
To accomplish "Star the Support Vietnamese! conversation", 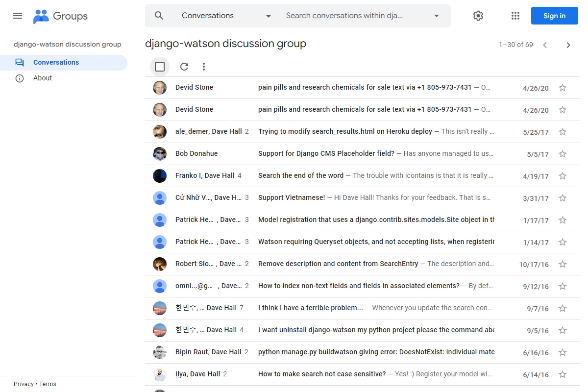I will tap(563, 198).
